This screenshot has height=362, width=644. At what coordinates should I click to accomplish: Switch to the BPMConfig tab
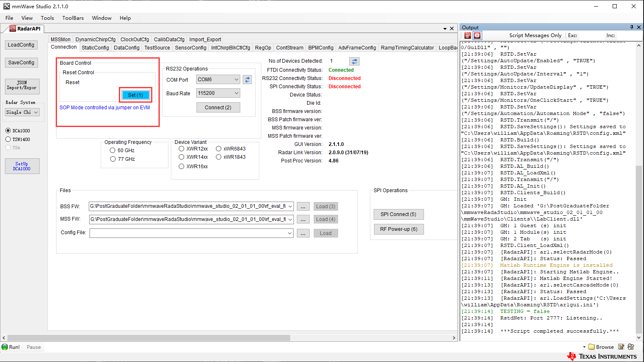(321, 48)
